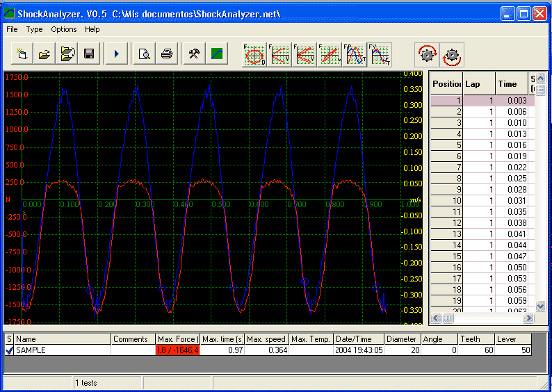
Task: Open Print Preview with the magnifier page icon
Action: point(145,54)
